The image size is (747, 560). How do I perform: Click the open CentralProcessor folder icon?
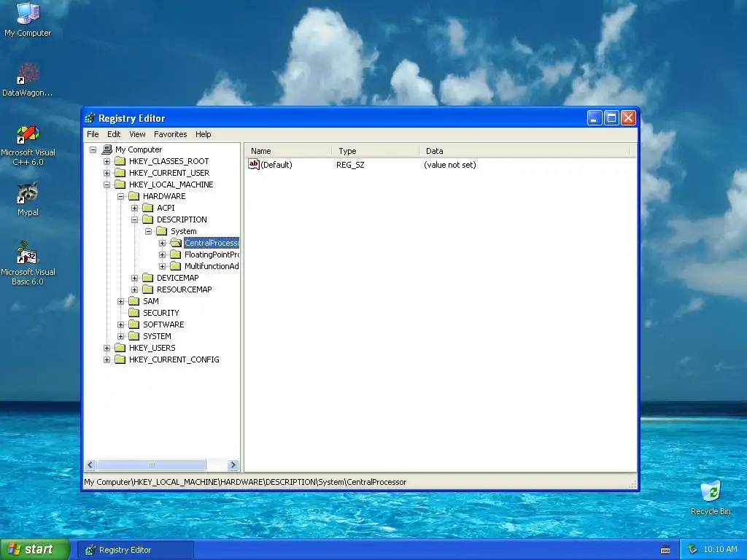point(176,243)
